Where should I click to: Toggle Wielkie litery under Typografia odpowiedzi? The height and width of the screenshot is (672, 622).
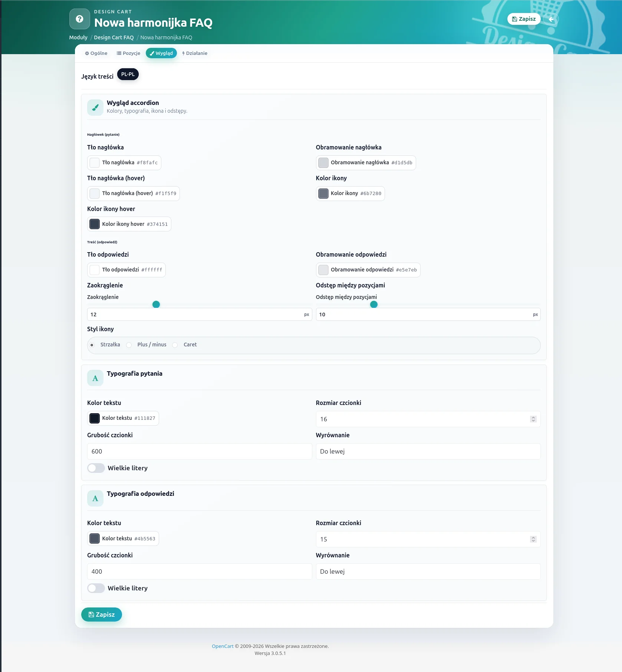[96, 588]
